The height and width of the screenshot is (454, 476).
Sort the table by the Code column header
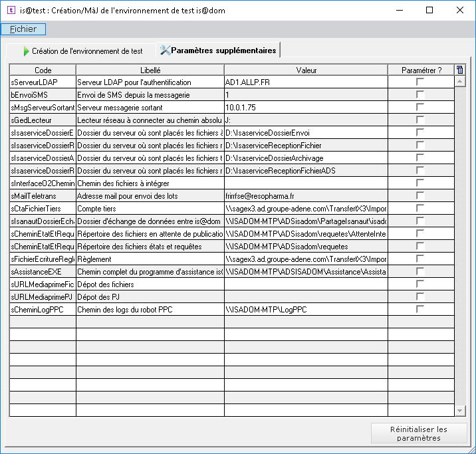pos(43,70)
